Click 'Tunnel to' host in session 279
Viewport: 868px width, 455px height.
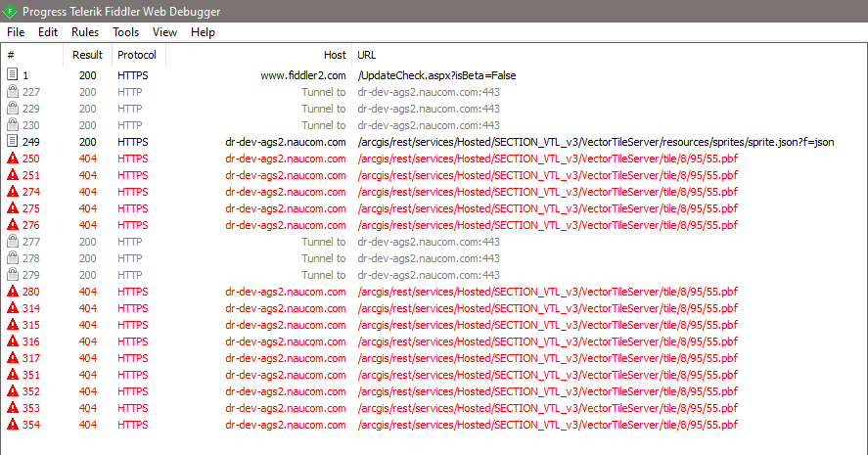pos(324,275)
